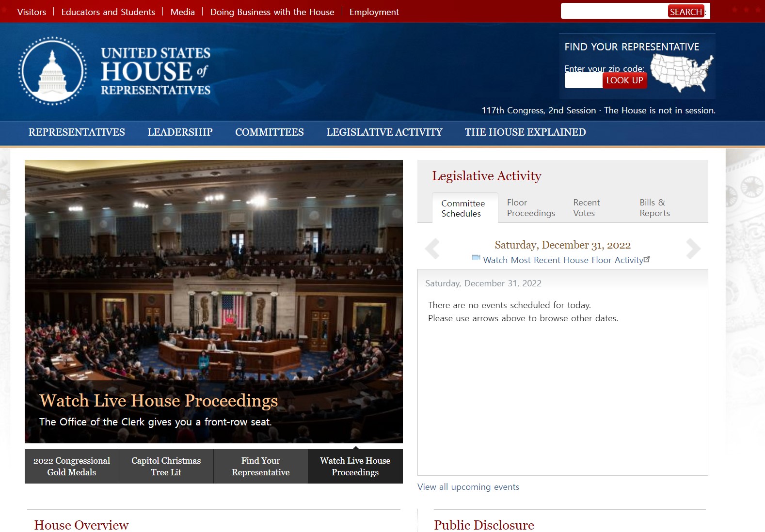Select Watch Live House Proceedings slide tab
This screenshot has width=765, height=532.
click(x=355, y=467)
